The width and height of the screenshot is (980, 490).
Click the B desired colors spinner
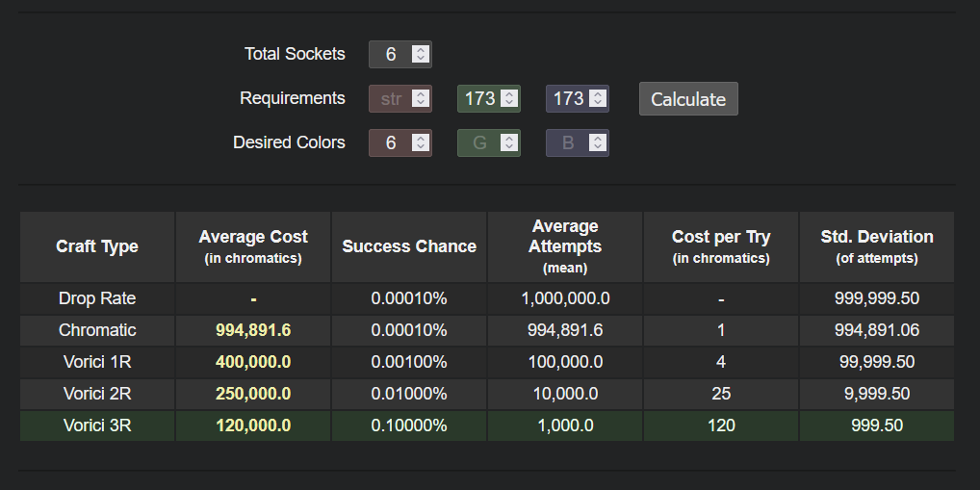tap(598, 143)
